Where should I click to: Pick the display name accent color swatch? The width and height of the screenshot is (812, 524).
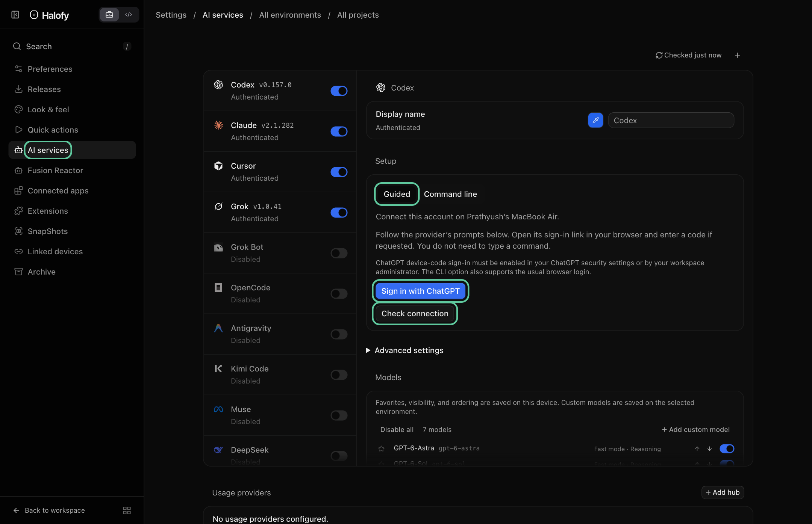595,120
